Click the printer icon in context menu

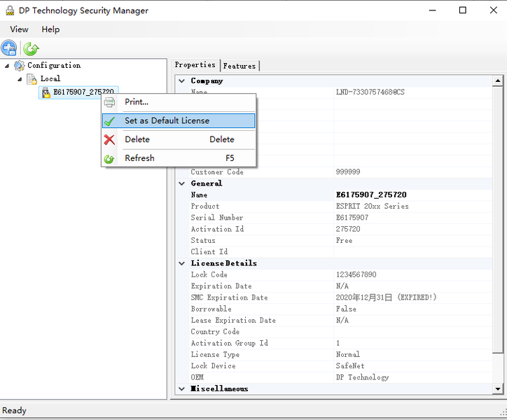(x=109, y=102)
